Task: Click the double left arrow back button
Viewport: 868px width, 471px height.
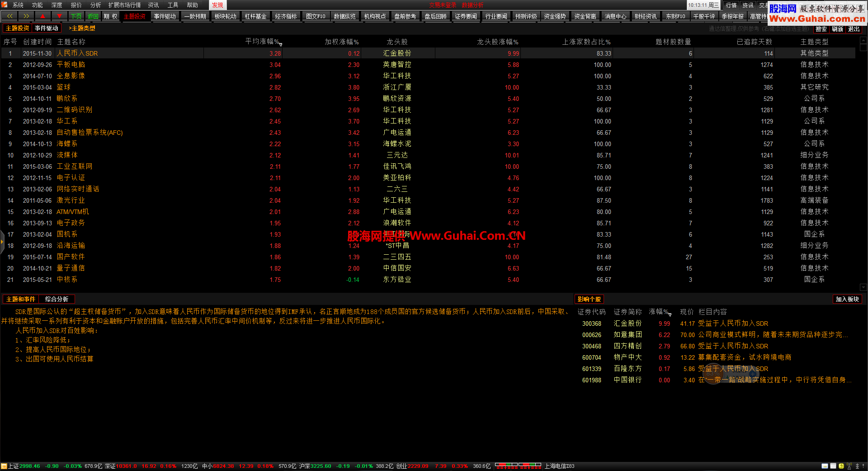Action: coord(9,16)
